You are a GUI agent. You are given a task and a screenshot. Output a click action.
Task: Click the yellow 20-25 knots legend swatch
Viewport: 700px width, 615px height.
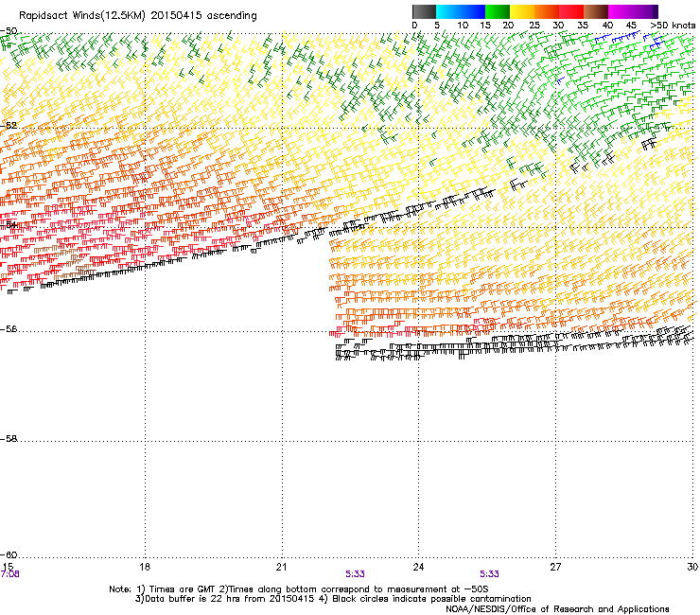tap(522, 11)
